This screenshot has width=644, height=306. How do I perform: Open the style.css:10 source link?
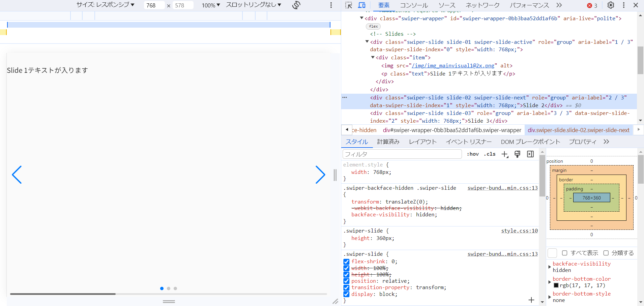519,231
